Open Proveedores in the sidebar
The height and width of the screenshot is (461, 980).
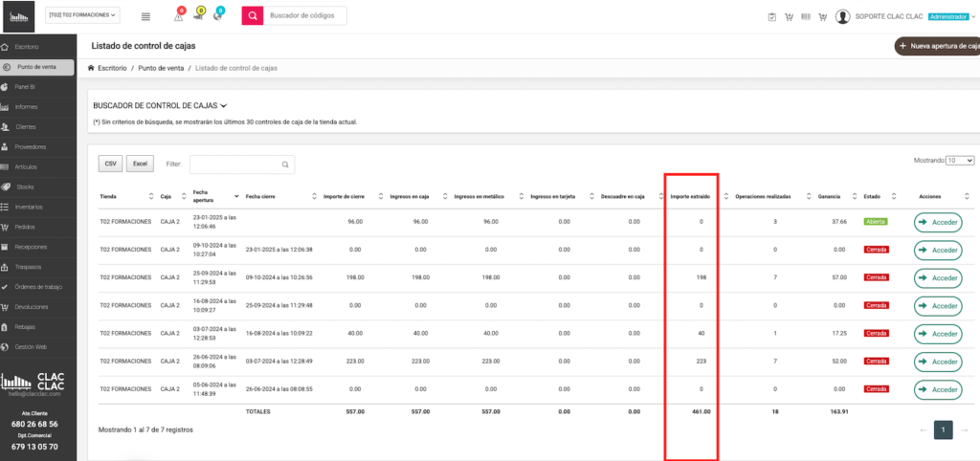(37, 146)
